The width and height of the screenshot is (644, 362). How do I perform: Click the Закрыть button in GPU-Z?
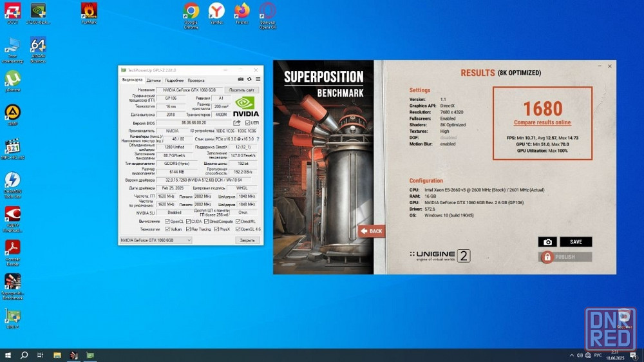tap(247, 240)
